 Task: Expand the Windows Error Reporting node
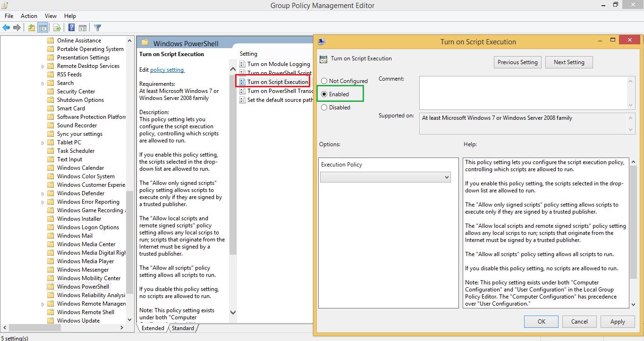click(43, 202)
